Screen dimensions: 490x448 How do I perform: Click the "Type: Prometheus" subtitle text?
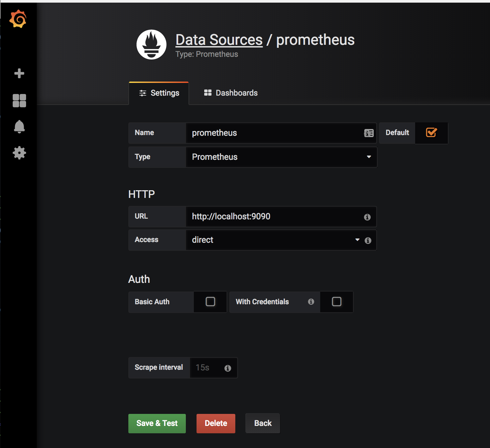[207, 54]
